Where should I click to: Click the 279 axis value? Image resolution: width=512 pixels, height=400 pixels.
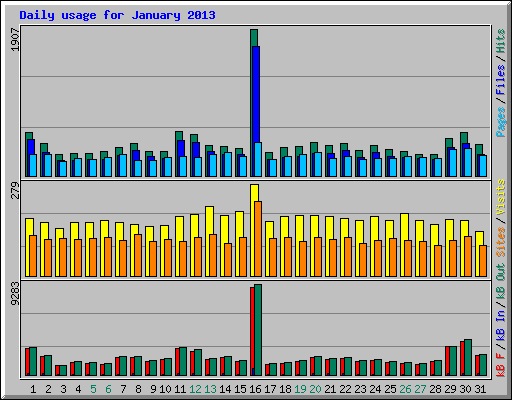15,191
